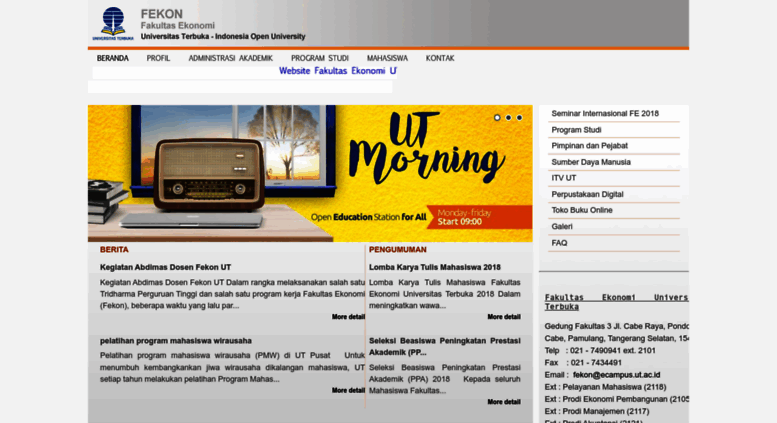This screenshot has height=423, width=777.
Task: Open the KONTAK menu
Action: [440, 58]
